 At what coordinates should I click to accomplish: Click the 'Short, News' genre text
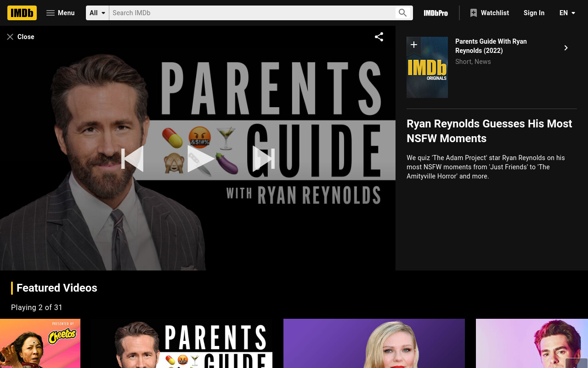(x=473, y=62)
